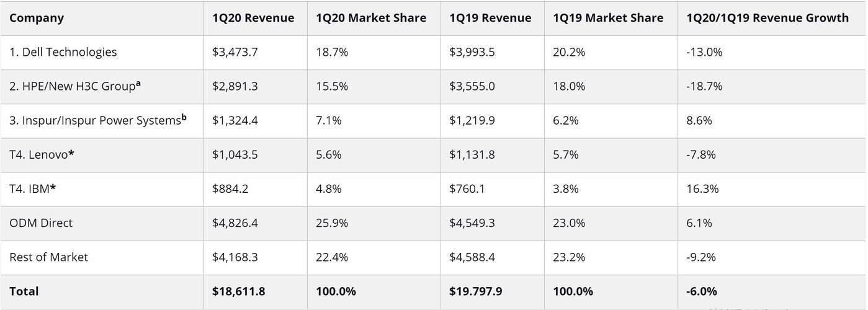This screenshot has height=310, width=868.
Task: Click Rest of Market revenue $4,168.3
Action: pos(235,257)
